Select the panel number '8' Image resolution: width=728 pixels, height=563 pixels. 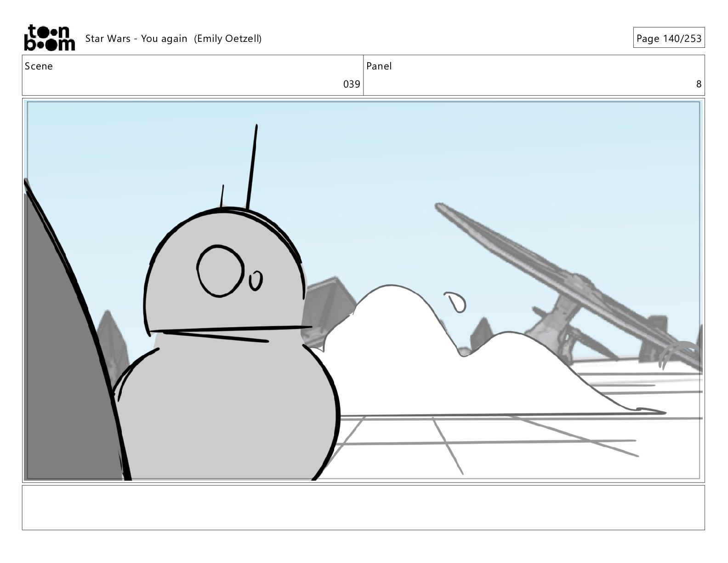tap(699, 84)
